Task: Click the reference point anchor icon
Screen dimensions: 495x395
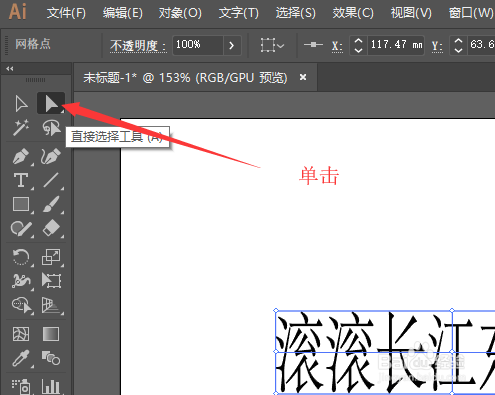Action: tap(313, 45)
